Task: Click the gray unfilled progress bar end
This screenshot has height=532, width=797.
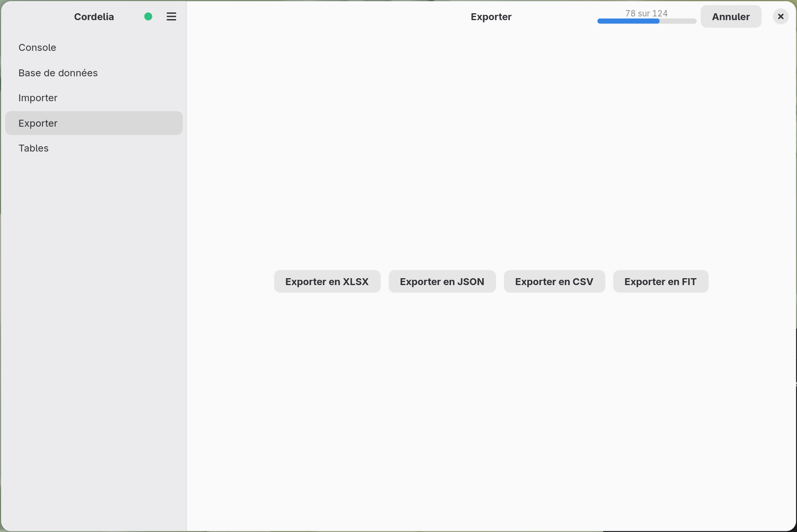Action: 678,21
